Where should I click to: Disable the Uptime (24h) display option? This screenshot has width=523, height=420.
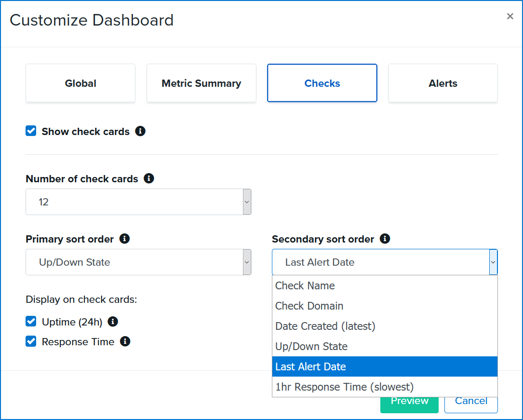[x=30, y=321]
